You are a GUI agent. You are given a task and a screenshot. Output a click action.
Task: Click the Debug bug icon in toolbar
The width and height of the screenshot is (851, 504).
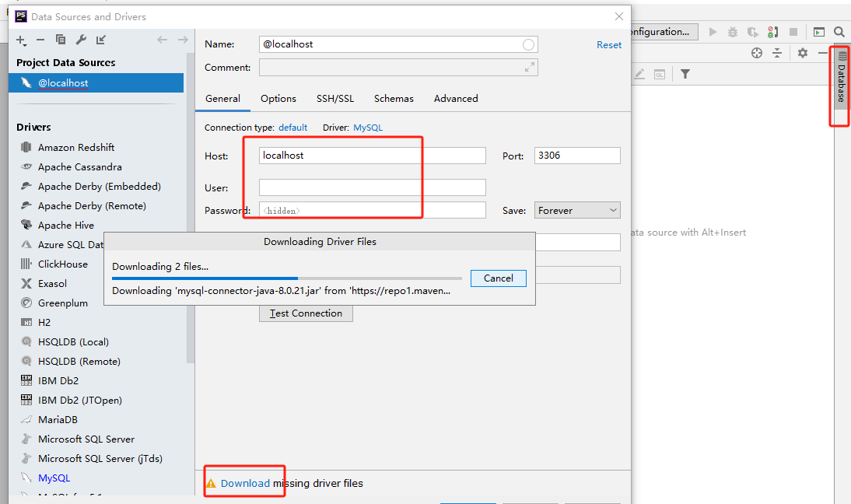[x=733, y=32]
